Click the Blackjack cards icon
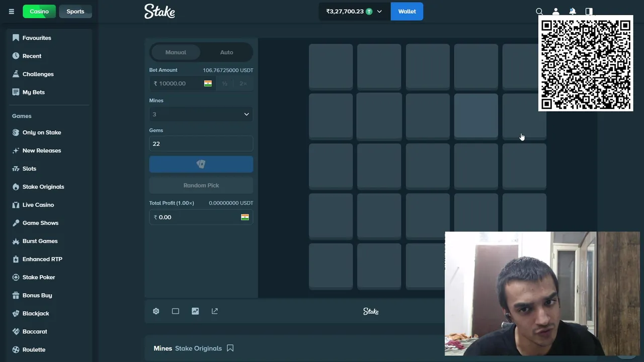The image size is (644, 362). pyautogui.click(x=16, y=313)
